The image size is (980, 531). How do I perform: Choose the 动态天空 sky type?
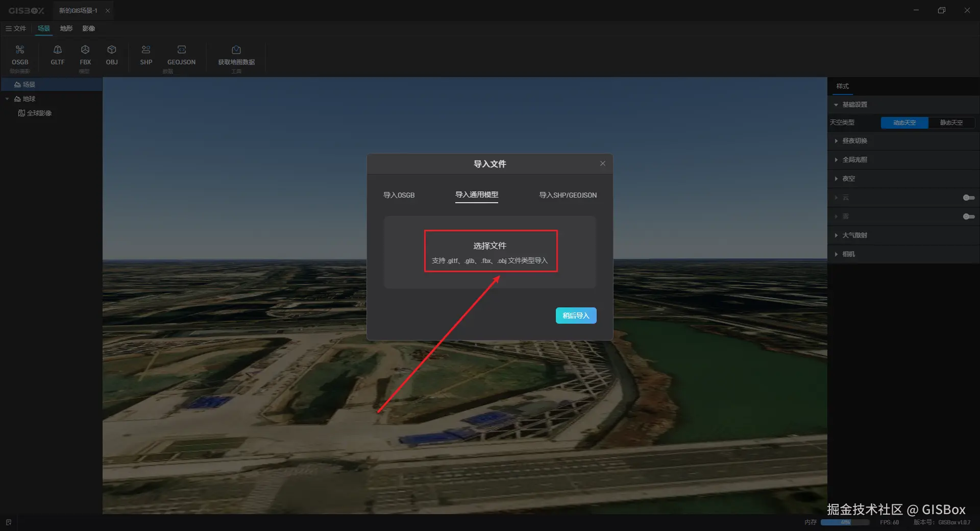904,123
